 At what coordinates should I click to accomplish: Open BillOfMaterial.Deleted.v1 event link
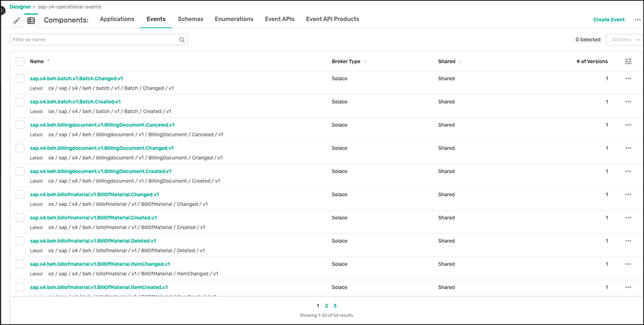[x=93, y=241]
